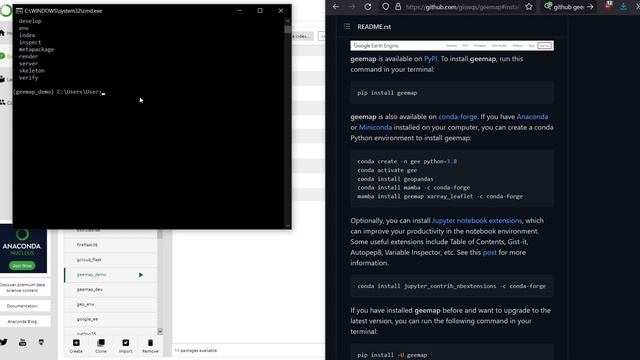Image resolution: width=640 pixels, height=360 pixels.
Task: Click 'metapackage' in the cmd output
Action: (x=36, y=49)
